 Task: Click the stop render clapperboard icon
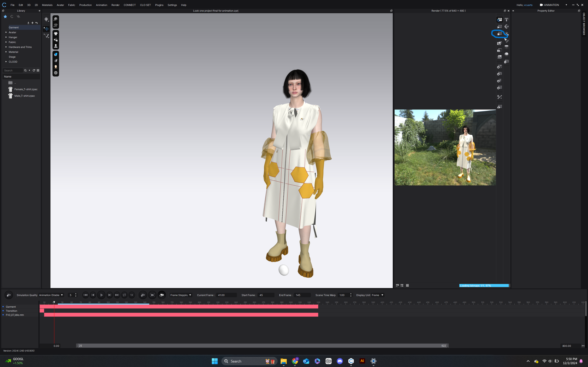499,34
